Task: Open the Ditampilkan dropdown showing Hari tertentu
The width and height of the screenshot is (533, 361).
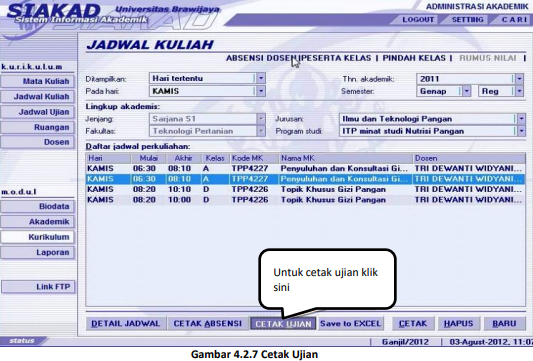Action: pos(261,79)
